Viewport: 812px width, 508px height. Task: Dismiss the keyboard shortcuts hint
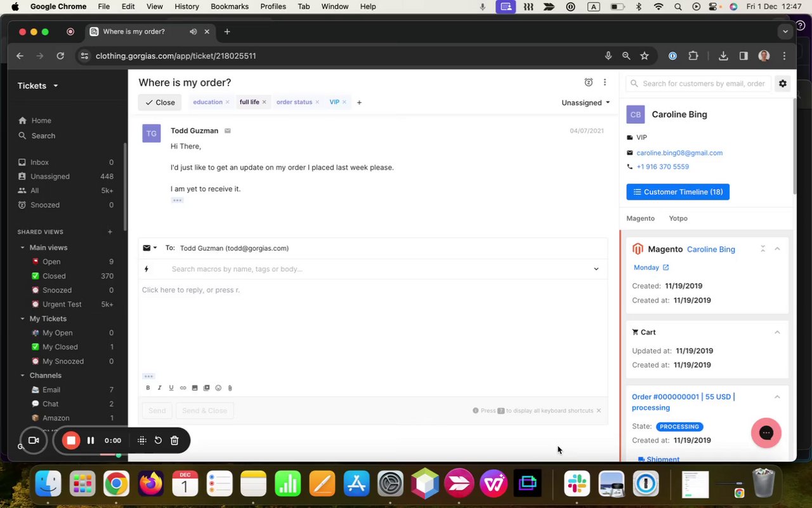pyautogui.click(x=598, y=411)
